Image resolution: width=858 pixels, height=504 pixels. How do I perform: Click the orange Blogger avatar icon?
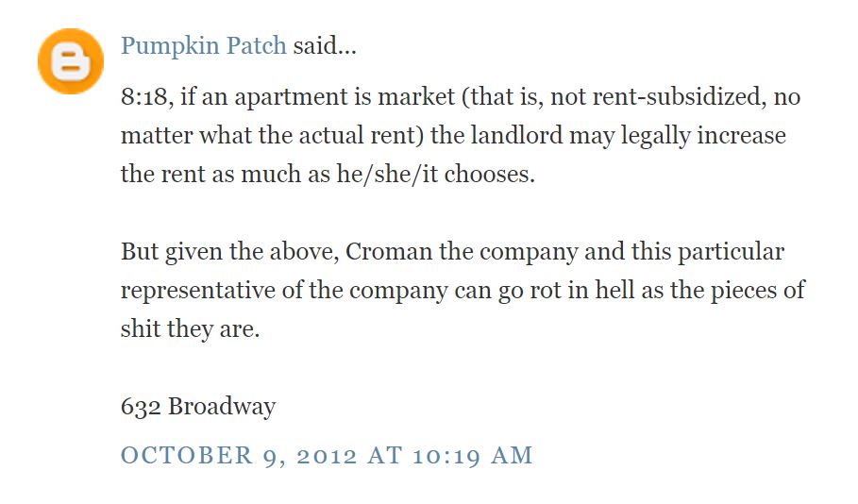pos(70,61)
